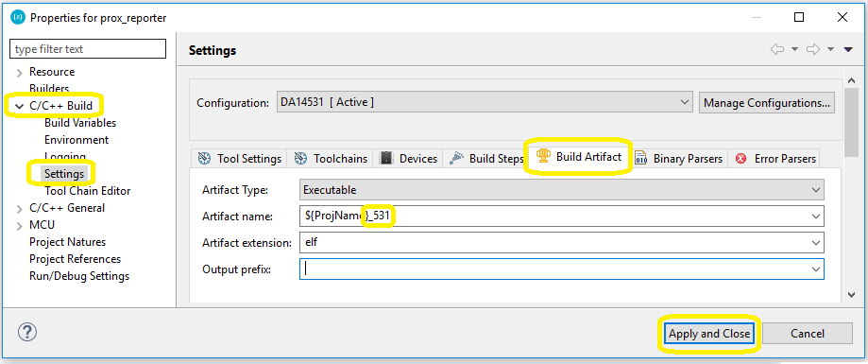Open the back history dropdown arrow
The height and width of the screenshot is (364, 868).
tap(795, 50)
